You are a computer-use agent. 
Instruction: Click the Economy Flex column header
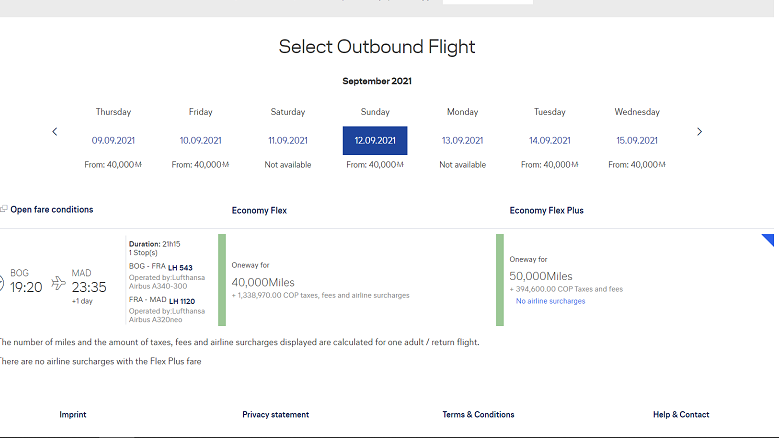point(259,211)
